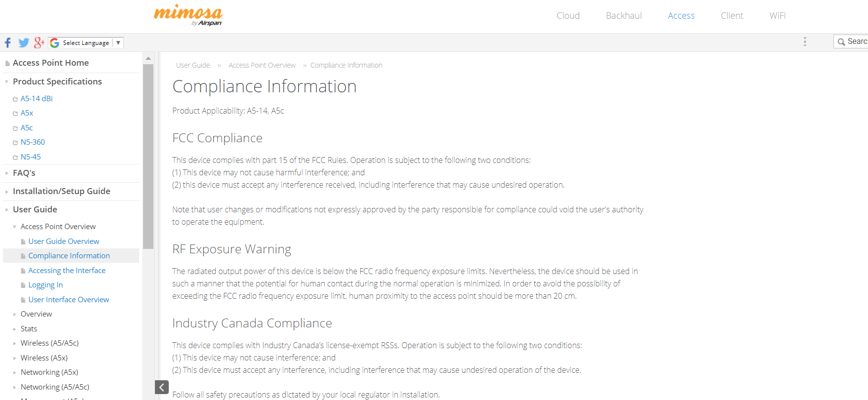Open the three-dot options menu
Viewport: 868px width, 400px height.
click(x=805, y=42)
